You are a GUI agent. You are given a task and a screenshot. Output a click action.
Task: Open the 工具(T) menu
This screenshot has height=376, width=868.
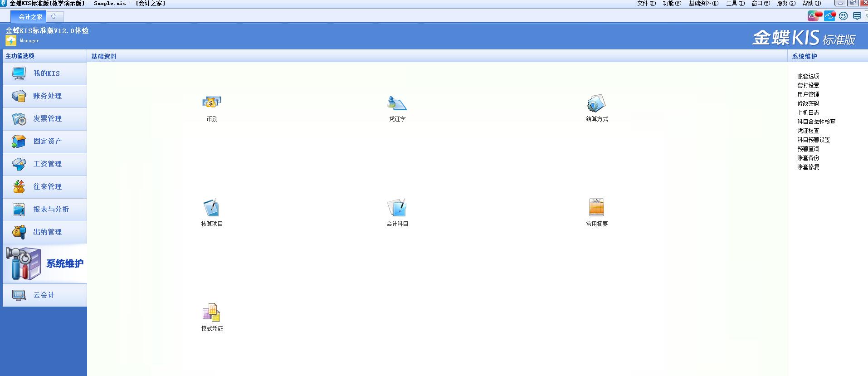click(x=735, y=3)
